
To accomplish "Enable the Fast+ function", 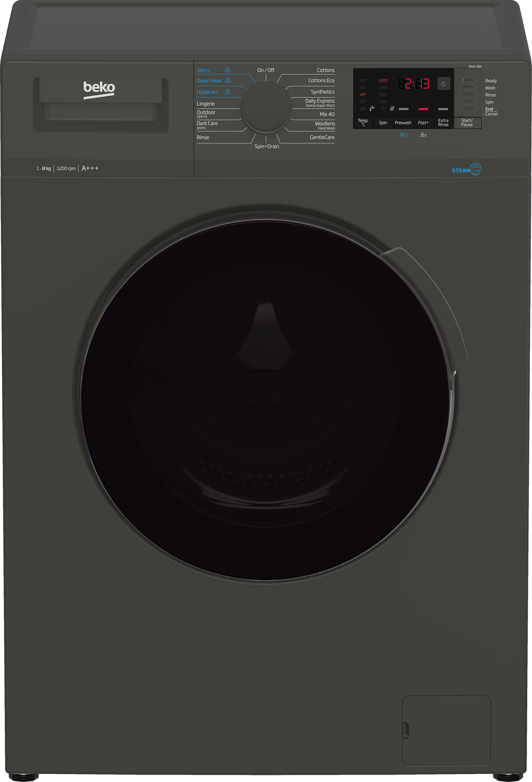I will [423, 123].
